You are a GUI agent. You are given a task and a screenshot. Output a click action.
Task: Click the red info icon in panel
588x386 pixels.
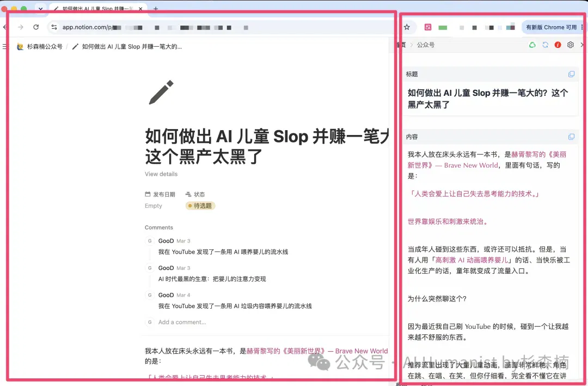point(558,45)
